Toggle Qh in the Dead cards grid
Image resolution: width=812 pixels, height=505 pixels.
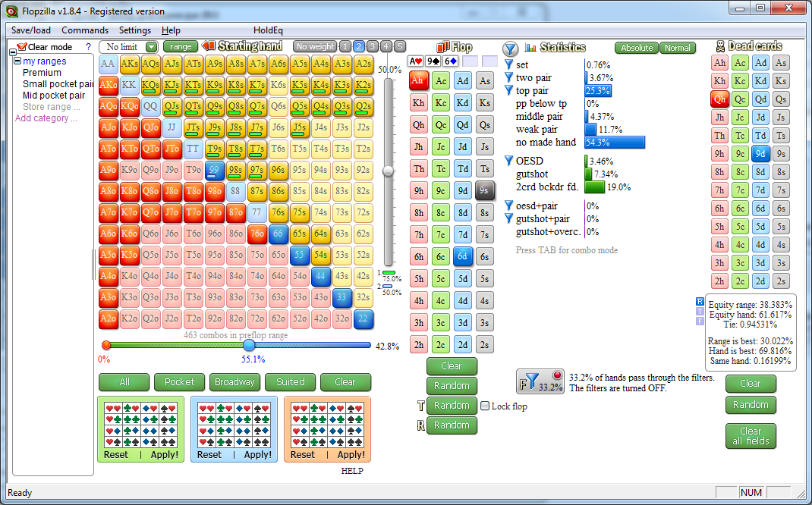pyautogui.click(x=720, y=99)
